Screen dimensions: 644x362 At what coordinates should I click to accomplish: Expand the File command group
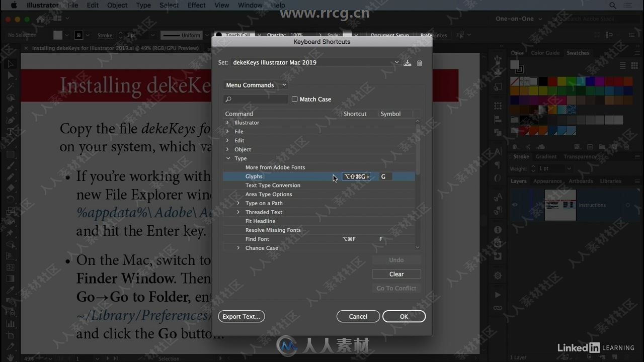(x=227, y=132)
